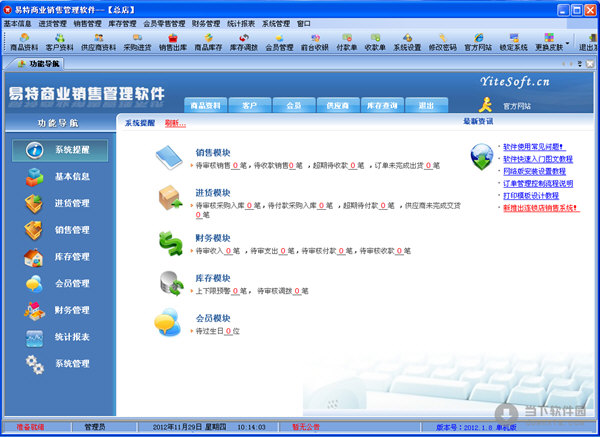Click the 会员 banner tab
The height and width of the screenshot is (437, 600).
[x=294, y=105]
